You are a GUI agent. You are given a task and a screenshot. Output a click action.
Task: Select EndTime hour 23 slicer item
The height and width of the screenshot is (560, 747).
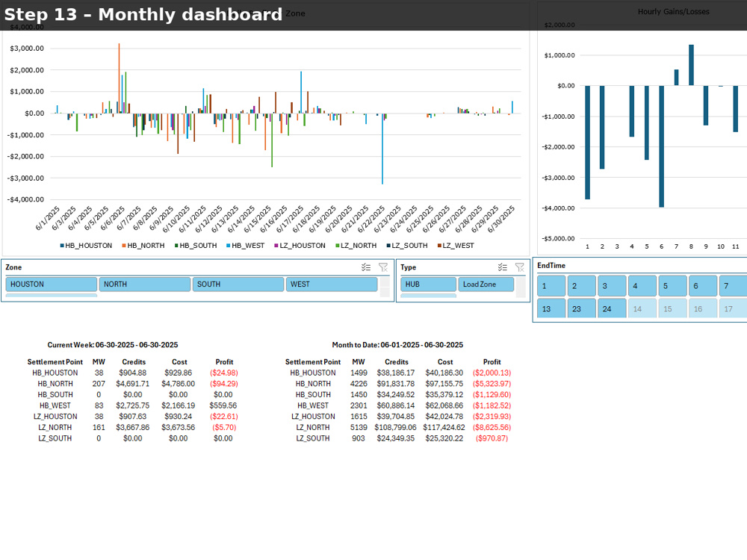pos(582,308)
